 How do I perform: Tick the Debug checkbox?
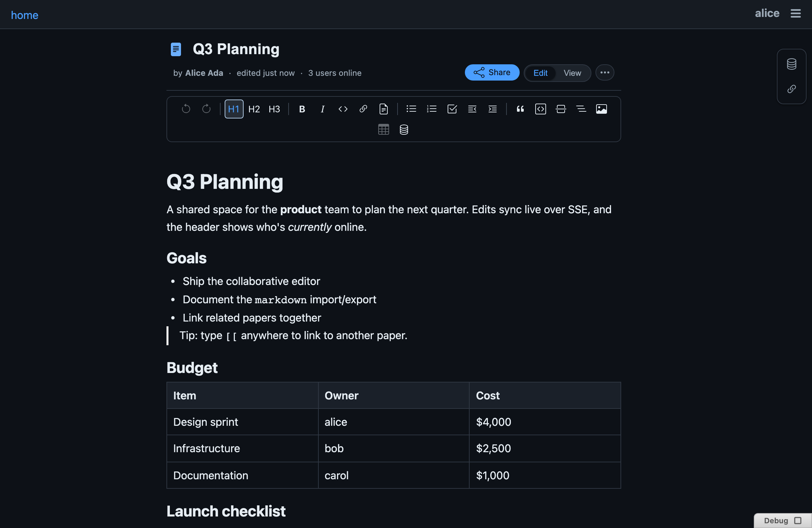[x=797, y=521]
